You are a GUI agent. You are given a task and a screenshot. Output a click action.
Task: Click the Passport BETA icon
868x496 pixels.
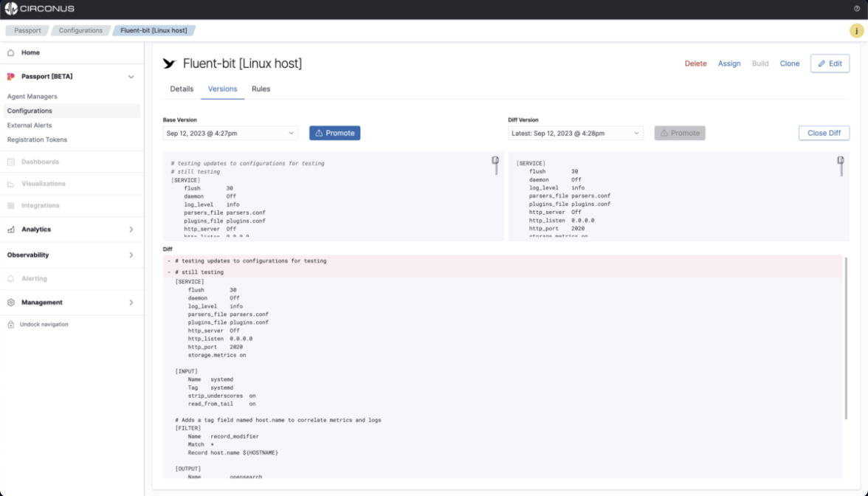[x=10, y=77]
